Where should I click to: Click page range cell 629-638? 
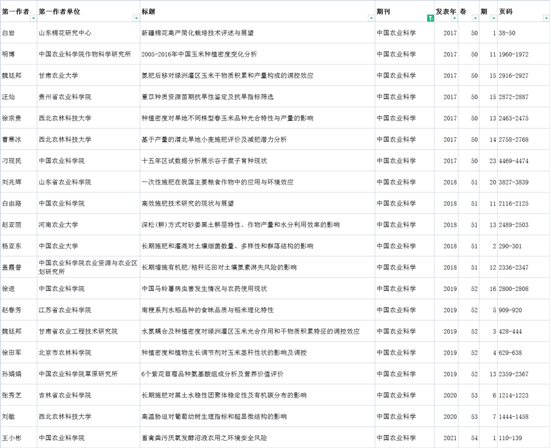click(x=523, y=353)
